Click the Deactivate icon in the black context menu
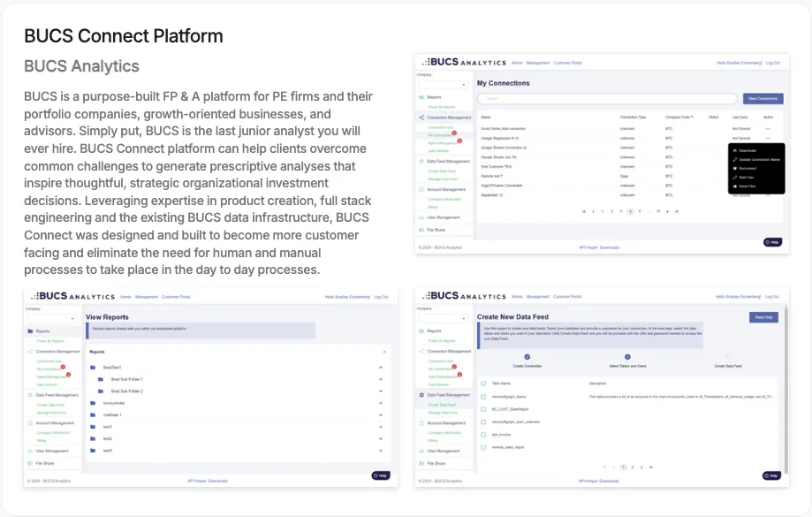This screenshot has width=812, height=517. click(735, 151)
